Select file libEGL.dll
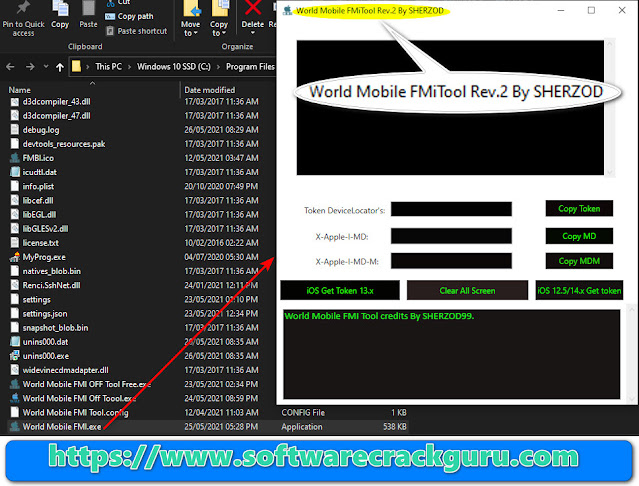 pyautogui.click(x=40, y=214)
